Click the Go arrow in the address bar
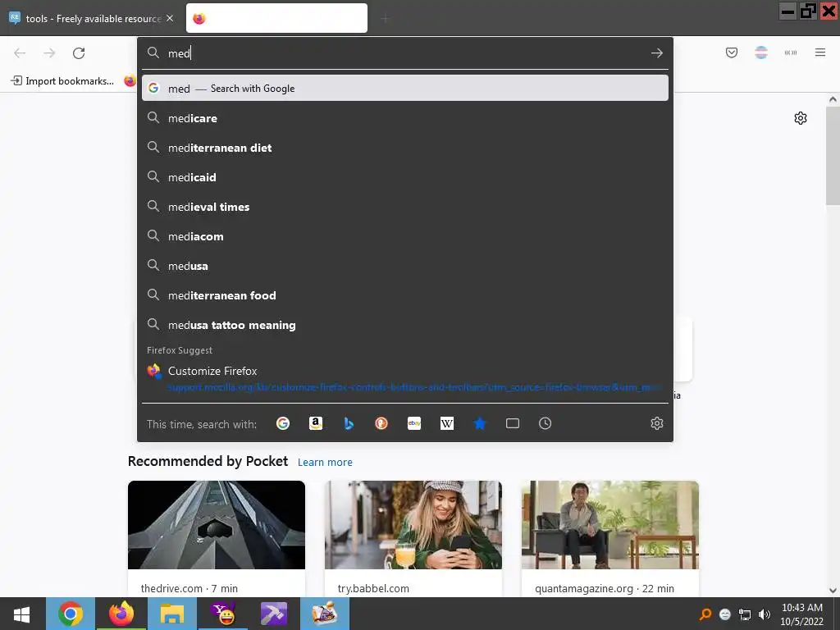Screen dimensions: 840x630 tap(657, 53)
